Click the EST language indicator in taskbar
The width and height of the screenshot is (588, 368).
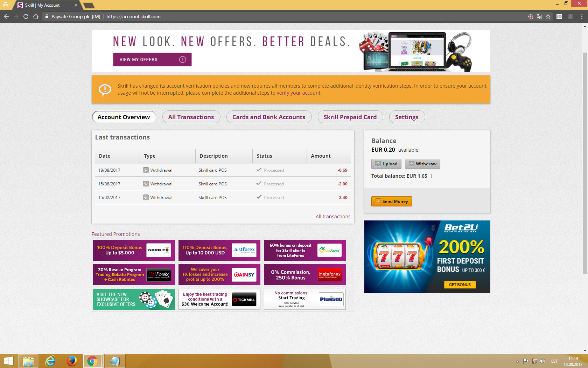(x=554, y=361)
